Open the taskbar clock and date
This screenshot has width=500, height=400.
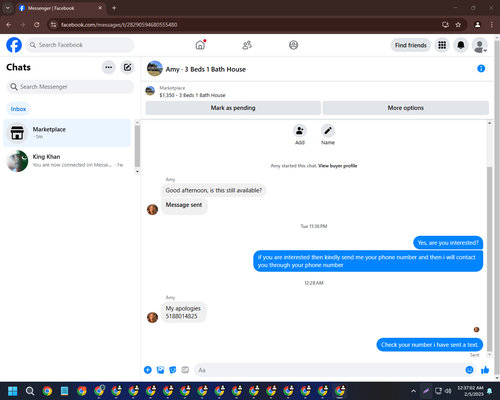(x=470, y=391)
